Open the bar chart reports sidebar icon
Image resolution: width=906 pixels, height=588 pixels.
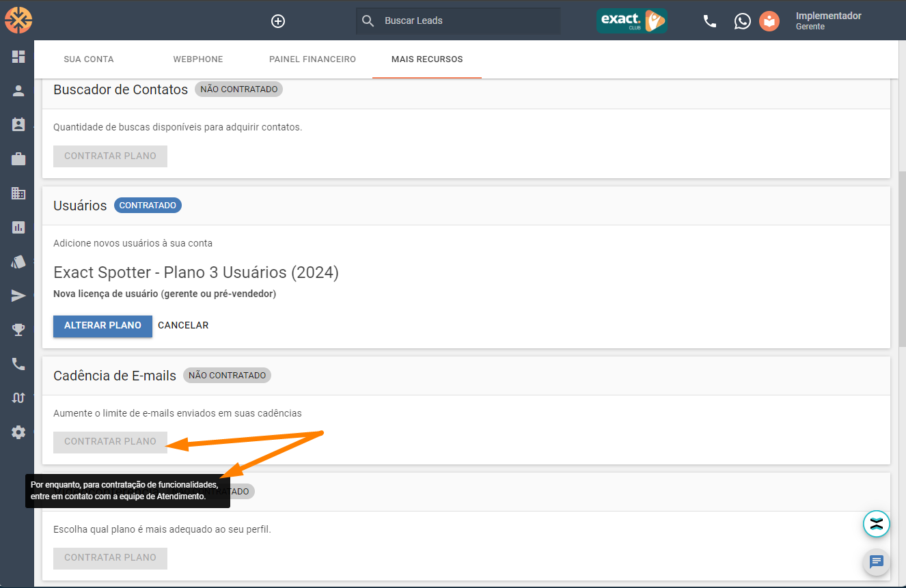[18, 227]
